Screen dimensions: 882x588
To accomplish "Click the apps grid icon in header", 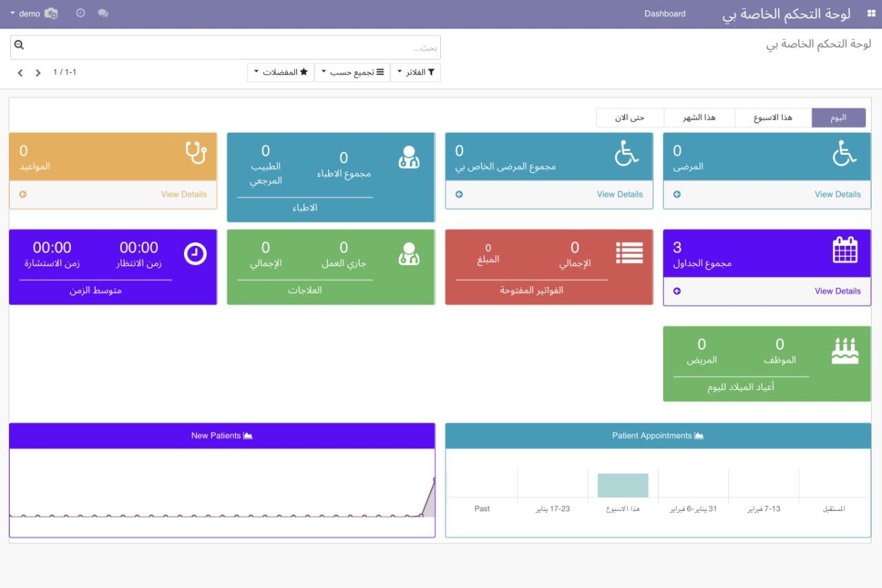I will (x=871, y=13).
